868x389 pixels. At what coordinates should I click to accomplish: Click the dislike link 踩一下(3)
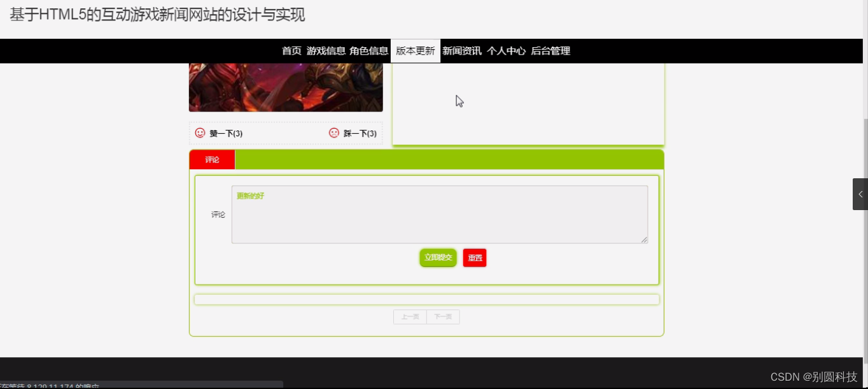tap(360, 133)
